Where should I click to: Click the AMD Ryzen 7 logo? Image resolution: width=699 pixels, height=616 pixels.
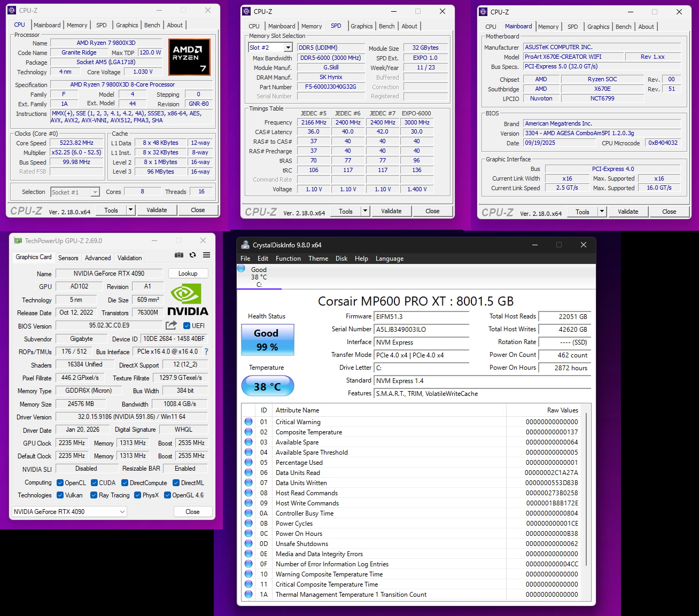click(x=189, y=57)
